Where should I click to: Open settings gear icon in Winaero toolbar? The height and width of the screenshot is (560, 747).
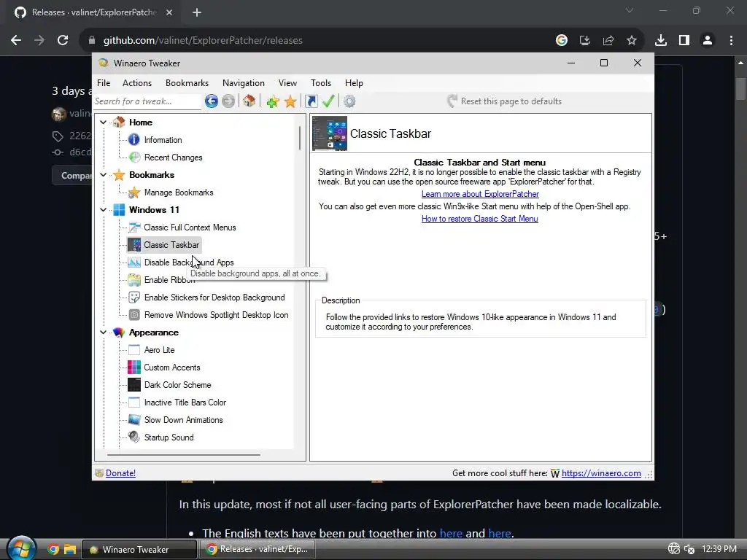click(349, 101)
